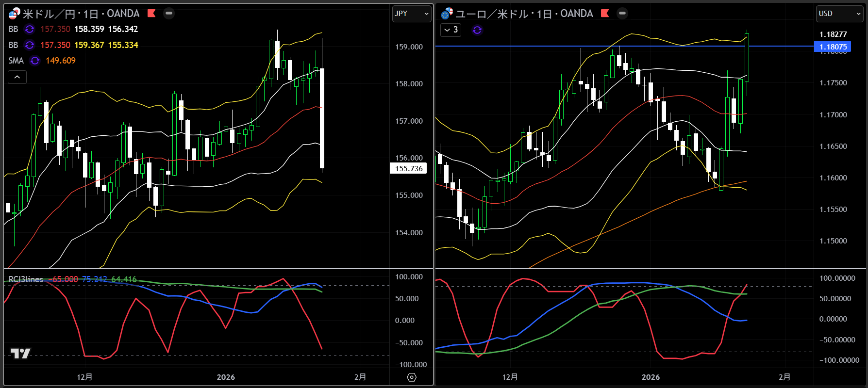Click the first BB indicator refresh icon
The image size is (868, 388).
(30, 29)
